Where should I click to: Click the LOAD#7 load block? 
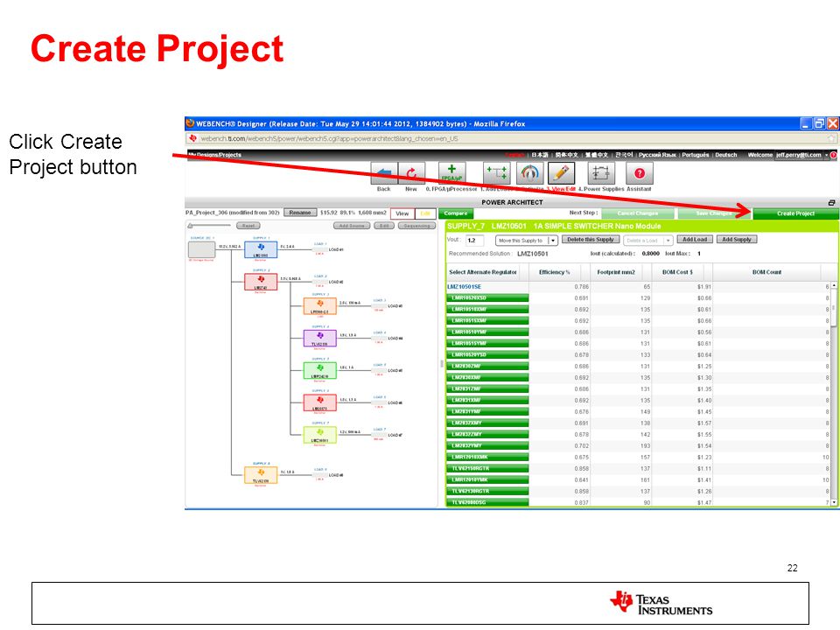point(379,435)
